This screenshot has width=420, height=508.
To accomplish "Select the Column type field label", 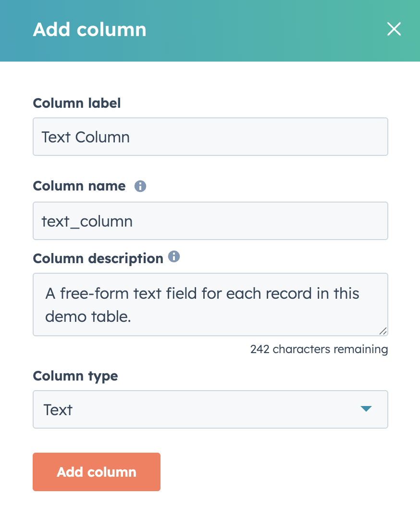I will click(x=75, y=376).
